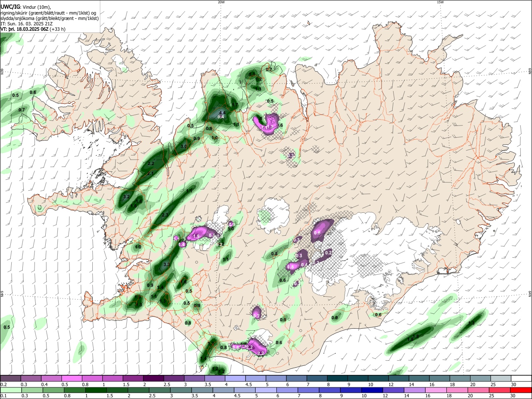The width and height of the screenshot is (532, 399).
Task: Select the '1.7' precipitation value on the map
Action: (x=235, y=105)
